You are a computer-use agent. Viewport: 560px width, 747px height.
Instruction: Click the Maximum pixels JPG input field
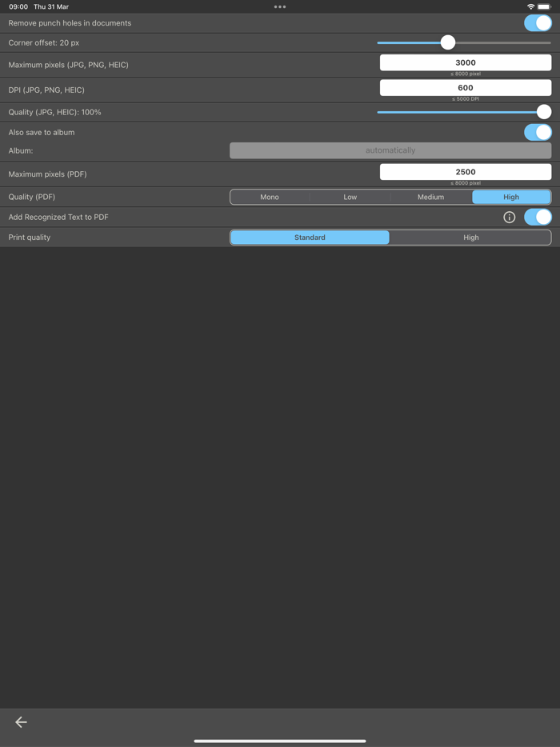[466, 62]
